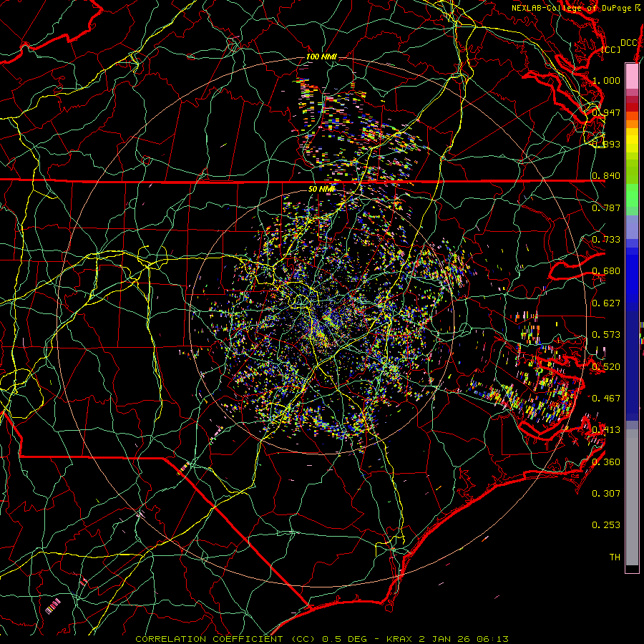Select the 100 NMI range ring label
The height and width of the screenshot is (644, 644).
[x=321, y=57]
